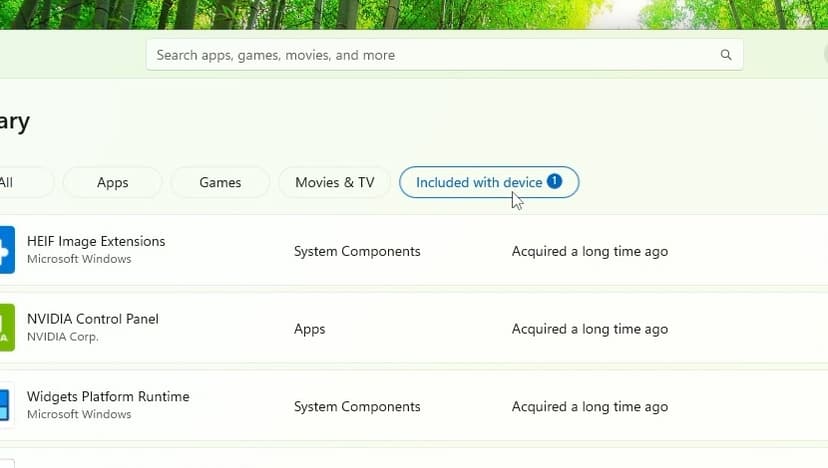The height and width of the screenshot is (468, 828).
Task: Open the Widgets Platform Runtime app icon
Action: tap(6, 405)
